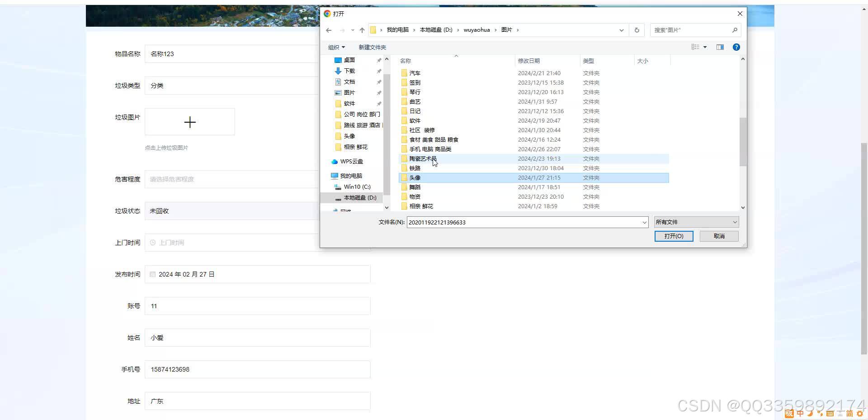Close the 打开 file dialog
The width and height of the screenshot is (868, 420).
740,14
